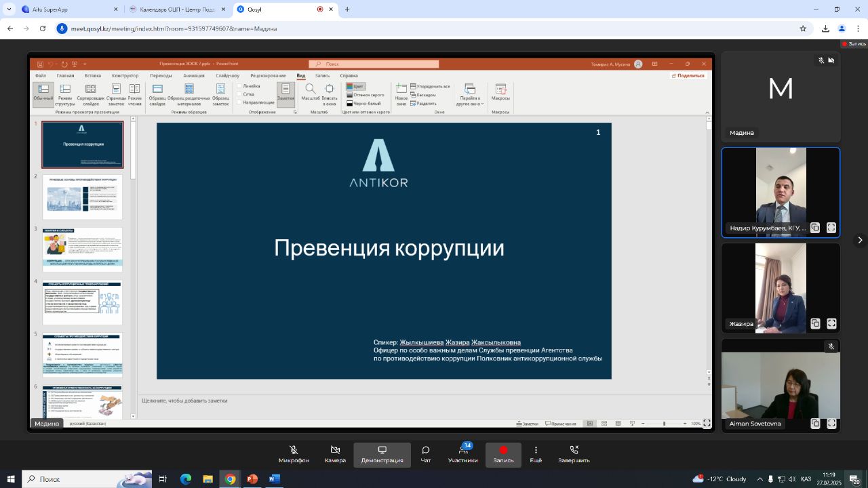The width and height of the screenshot is (868, 488).
Task: Switch to the Главная ribbon tab
Action: tap(66, 75)
